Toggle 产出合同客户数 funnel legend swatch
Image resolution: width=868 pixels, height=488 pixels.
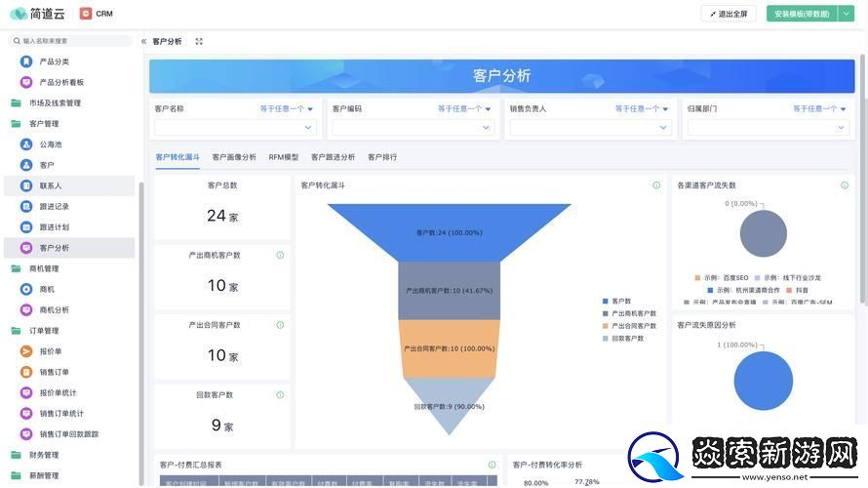605,326
